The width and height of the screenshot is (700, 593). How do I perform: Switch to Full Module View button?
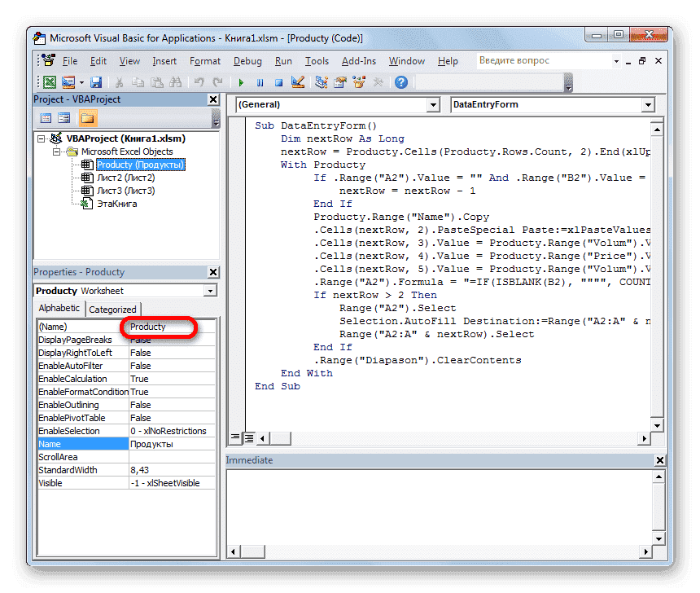248,438
